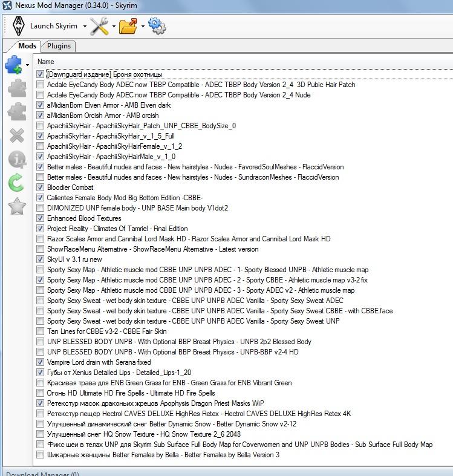Select Sporty ADEC v2 Athletic muscle map row
Image resolution: width=453 pixels, height=476 pixels.
coord(201,290)
